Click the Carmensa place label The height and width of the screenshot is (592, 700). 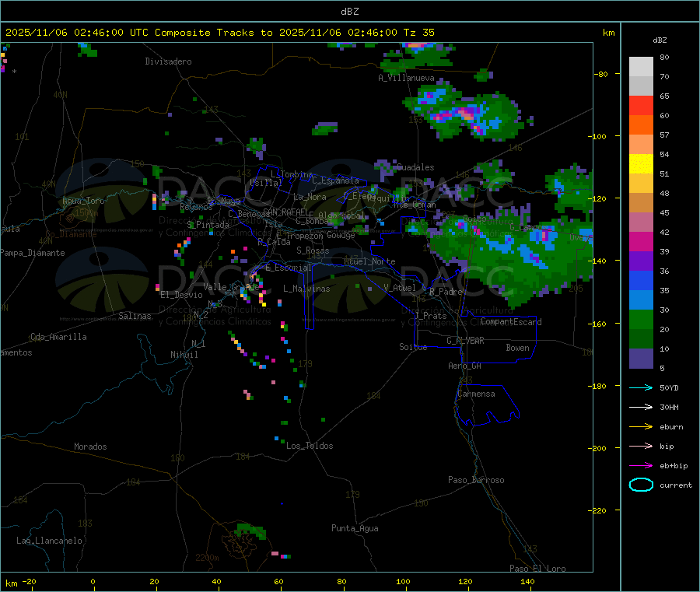(x=476, y=394)
